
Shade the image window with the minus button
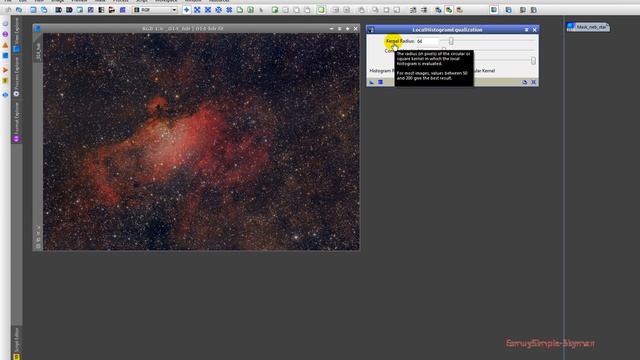(331, 29)
